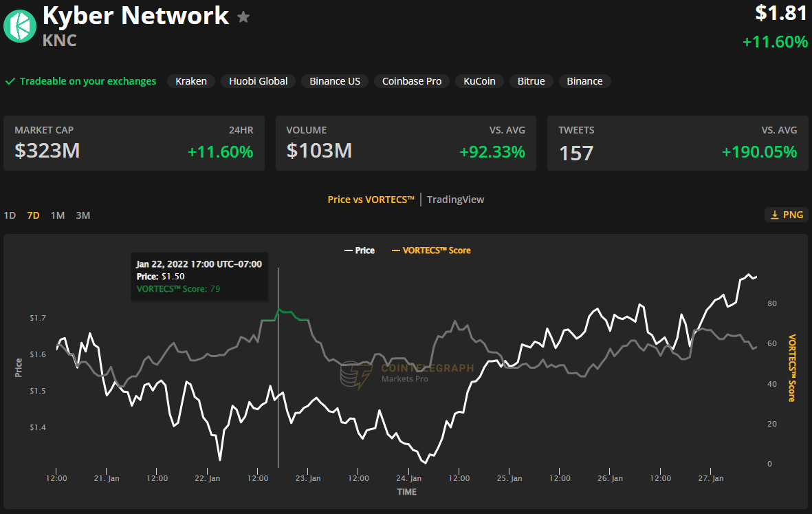The width and height of the screenshot is (812, 514).
Task: Select the 7D time range
Action: [x=33, y=215]
